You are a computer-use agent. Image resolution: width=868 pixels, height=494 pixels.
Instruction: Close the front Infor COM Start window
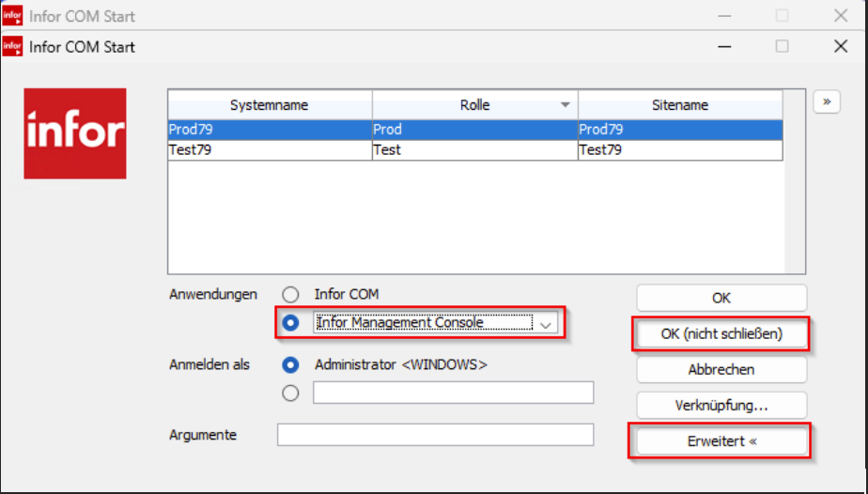(x=841, y=46)
